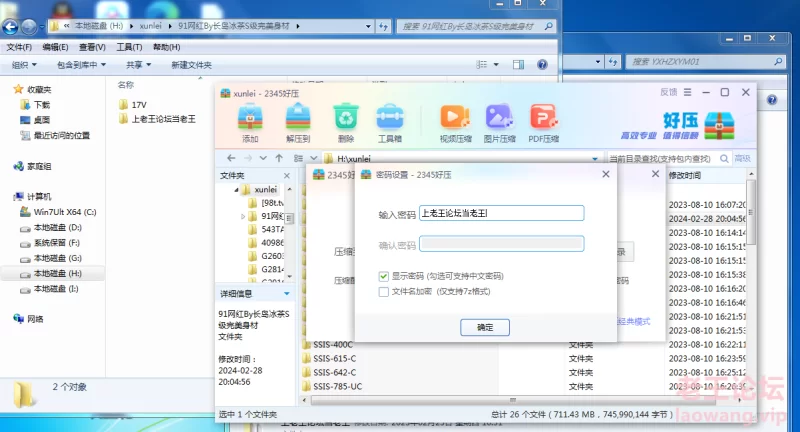Sort by 修改时间 column header

click(685, 175)
